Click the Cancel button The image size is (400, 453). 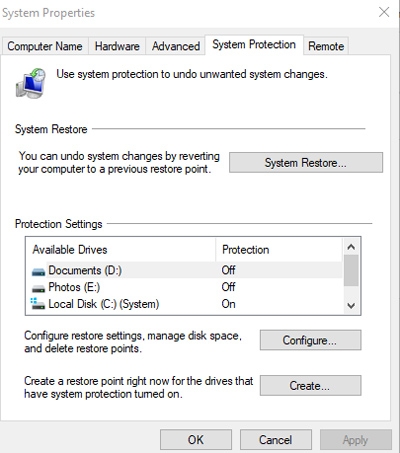(276, 440)
